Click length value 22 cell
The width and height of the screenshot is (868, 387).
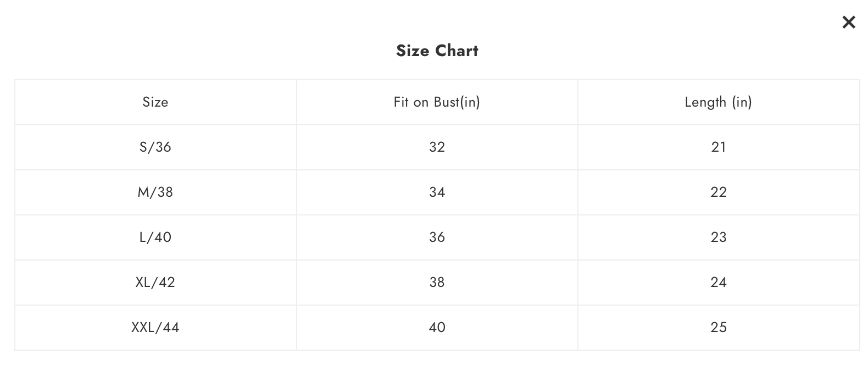(719, 192)
